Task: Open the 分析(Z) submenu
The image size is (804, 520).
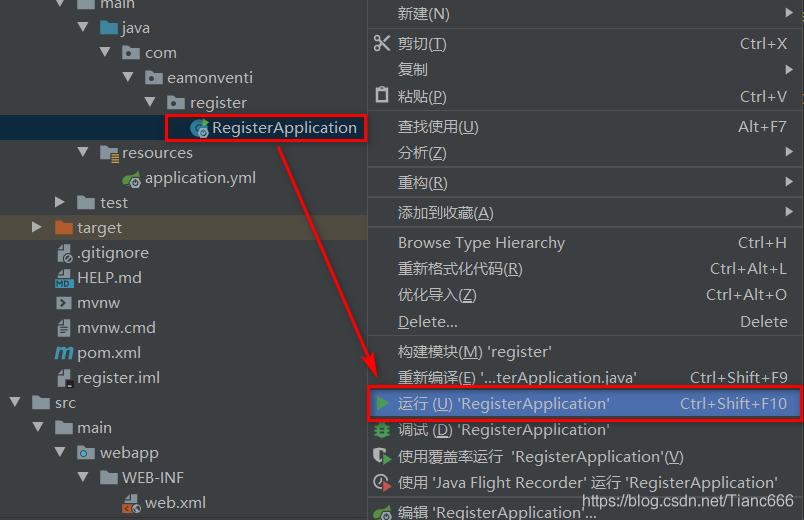Action: [x=585, y=152]
